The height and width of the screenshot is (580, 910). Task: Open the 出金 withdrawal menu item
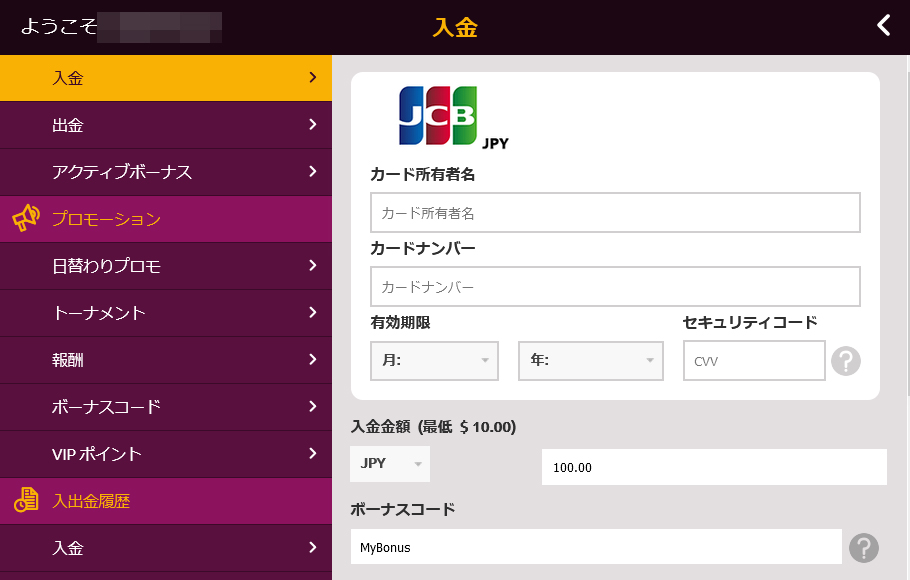tap(166, 125)
